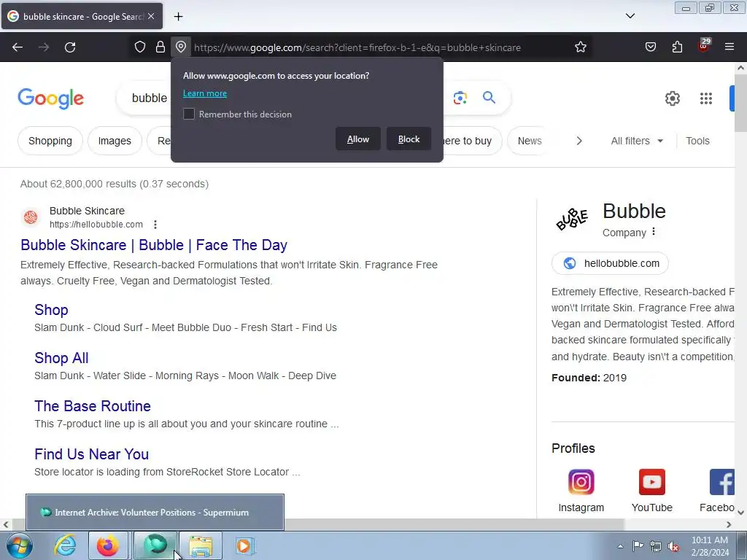
Task: Open Windows Explorer folder taskbar icon
Action: click(201, 546)
